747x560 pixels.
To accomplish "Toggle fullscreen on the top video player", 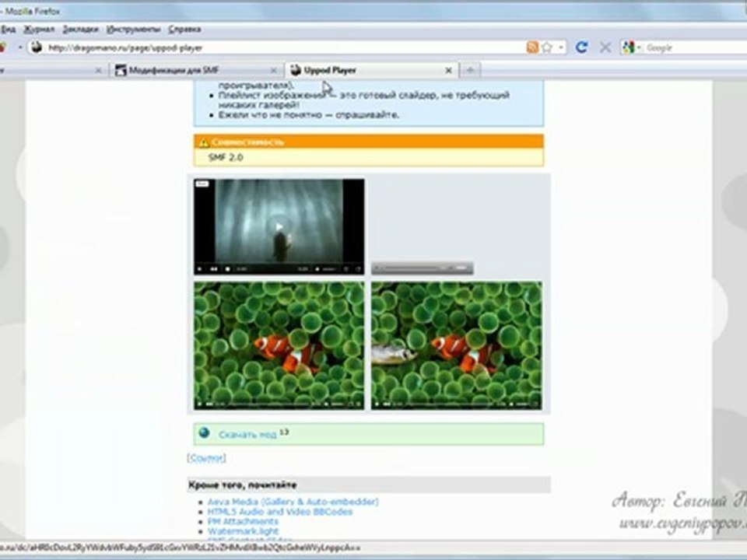I will (x=358, y=269).
